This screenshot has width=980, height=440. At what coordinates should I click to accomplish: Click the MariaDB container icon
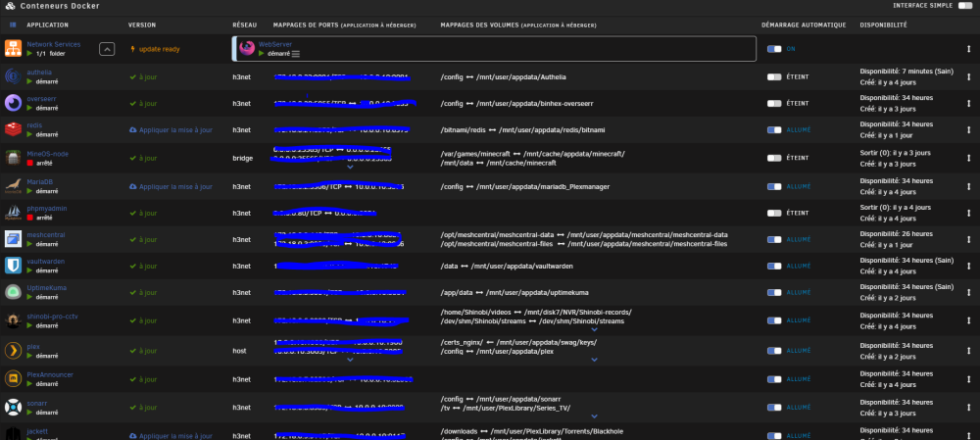pyautogui.click(x=13, y=185)
